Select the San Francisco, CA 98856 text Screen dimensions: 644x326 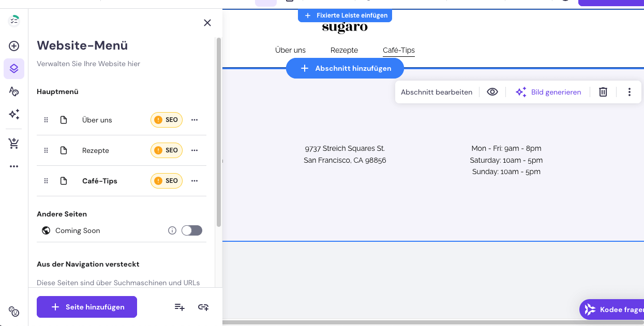point(345,160)
